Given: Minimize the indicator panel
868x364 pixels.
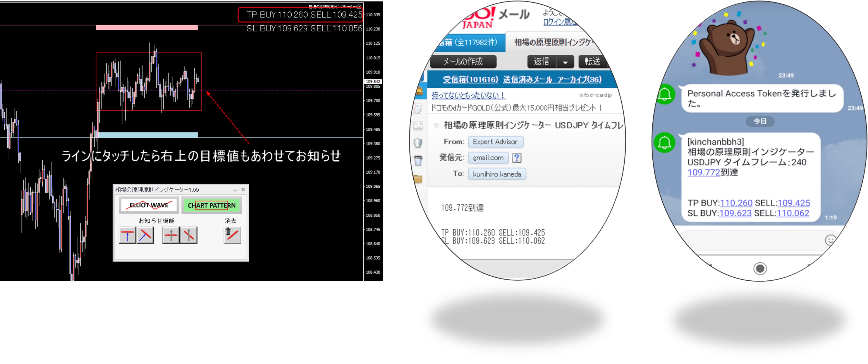Looking at the screenshot, I should pyautogui.click(x=235, y=190).
